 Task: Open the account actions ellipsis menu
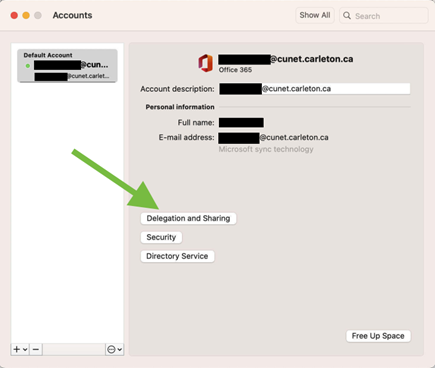[114, 349]
